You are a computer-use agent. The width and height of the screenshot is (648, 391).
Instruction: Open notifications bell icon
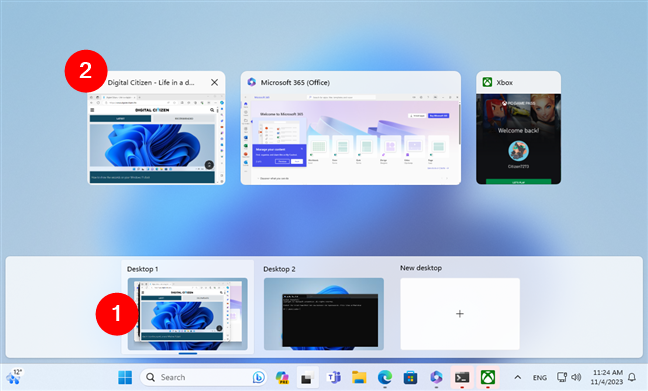pyautogui.click(x=632, y=377)
